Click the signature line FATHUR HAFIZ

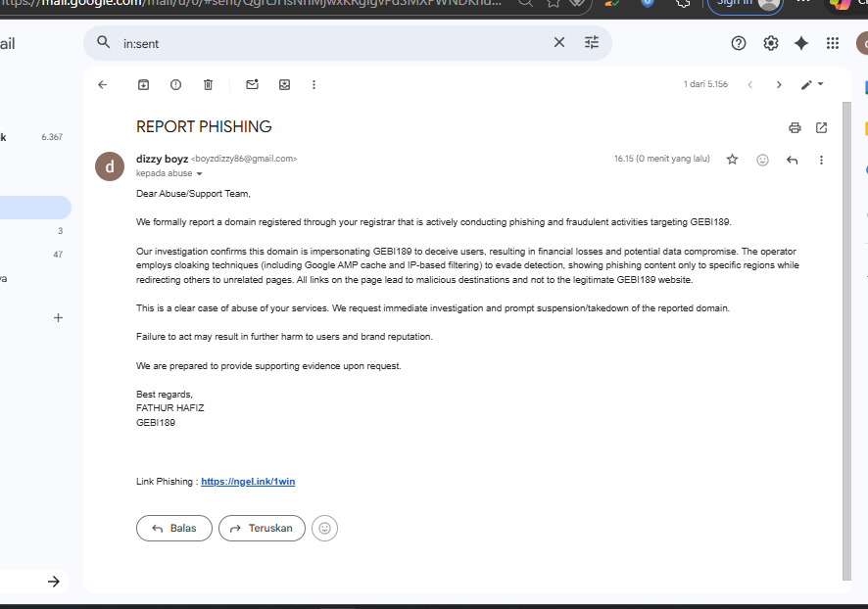point(169,408)
